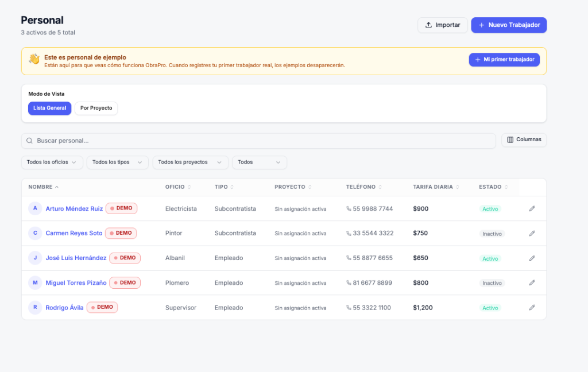Open Todos los proyectos dropdown
This screenshot has width=588, height=372.
(190, 162)
